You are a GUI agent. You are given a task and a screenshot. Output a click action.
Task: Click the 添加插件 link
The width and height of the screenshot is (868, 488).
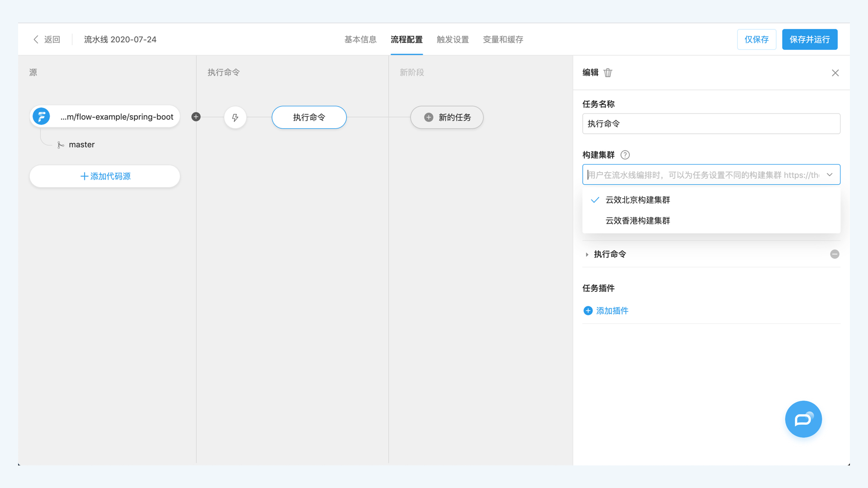(x=612, y=310)
